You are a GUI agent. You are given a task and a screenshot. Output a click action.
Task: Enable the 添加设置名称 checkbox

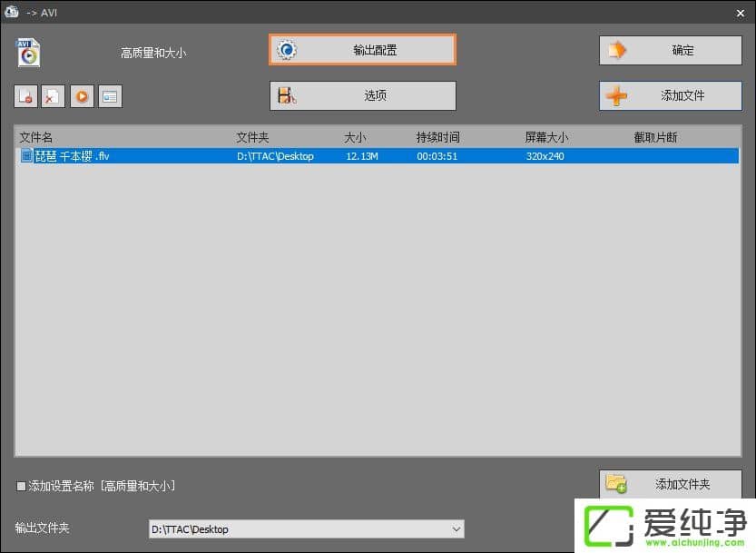[20, 486]
